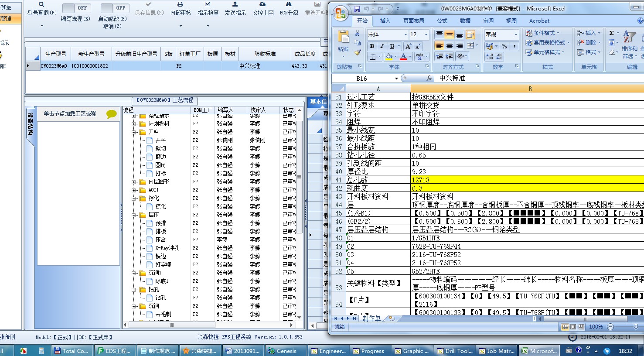
Task: Click the Increase Decimal icon
Action: click(490, 57)
